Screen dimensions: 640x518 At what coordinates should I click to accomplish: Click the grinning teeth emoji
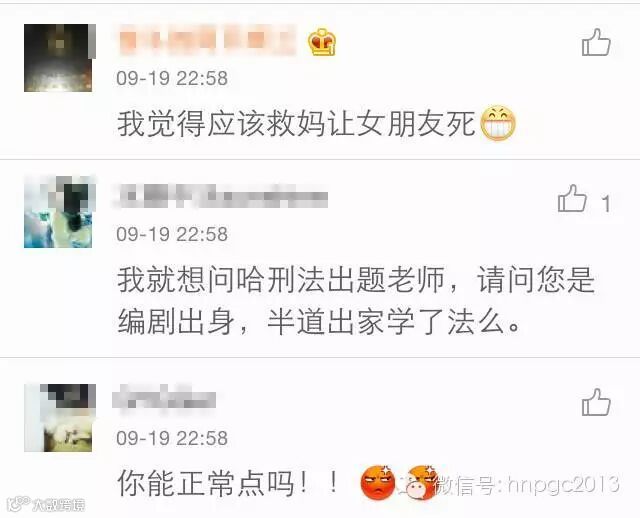(498, 123)
